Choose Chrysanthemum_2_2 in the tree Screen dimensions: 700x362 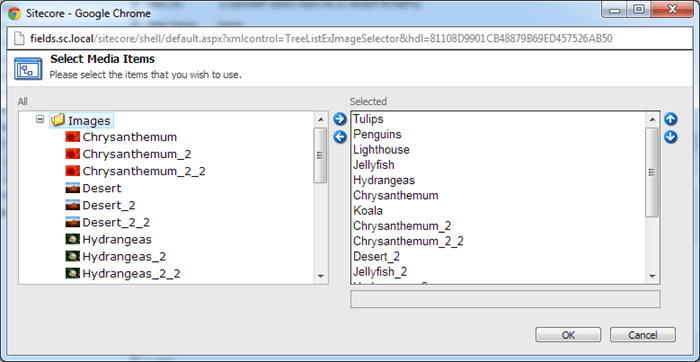click(x=144, y=171)
